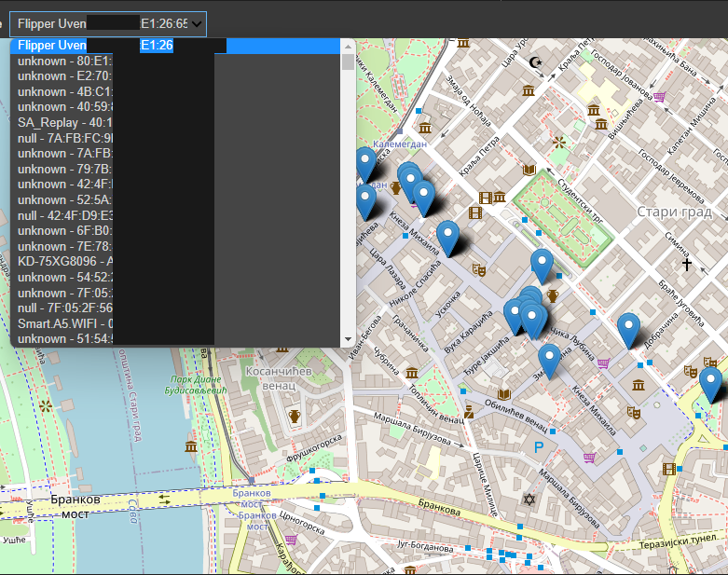This screenshot has height=575, width=728.
Task: Click the dropdown list scroll up arrow
Action: pos(348,46)
